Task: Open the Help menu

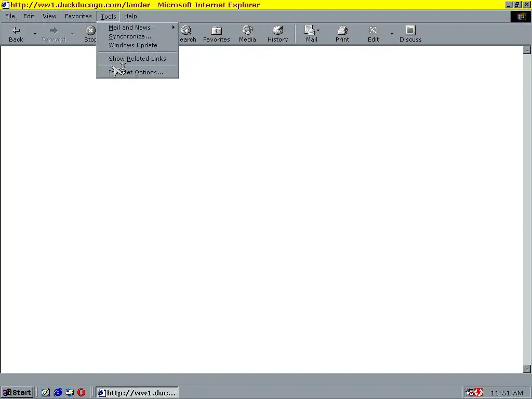Action: tap(130, 16)
